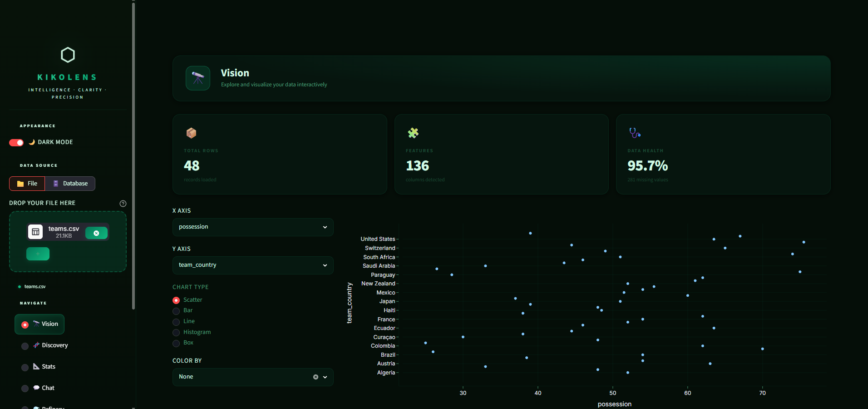Click the moon icon beside Dark Mode
Screen dimensions: 868x409
pyautogui.click(x=32, y=142)
